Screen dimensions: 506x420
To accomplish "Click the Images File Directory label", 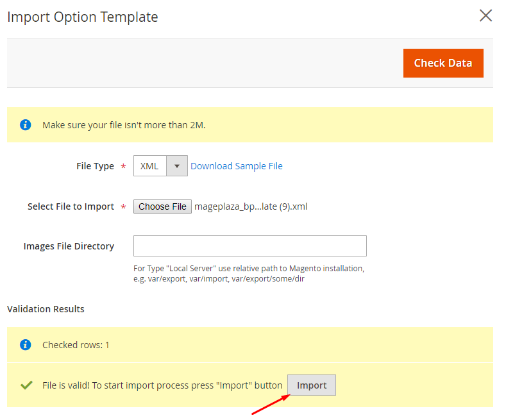I will [69, 246].
